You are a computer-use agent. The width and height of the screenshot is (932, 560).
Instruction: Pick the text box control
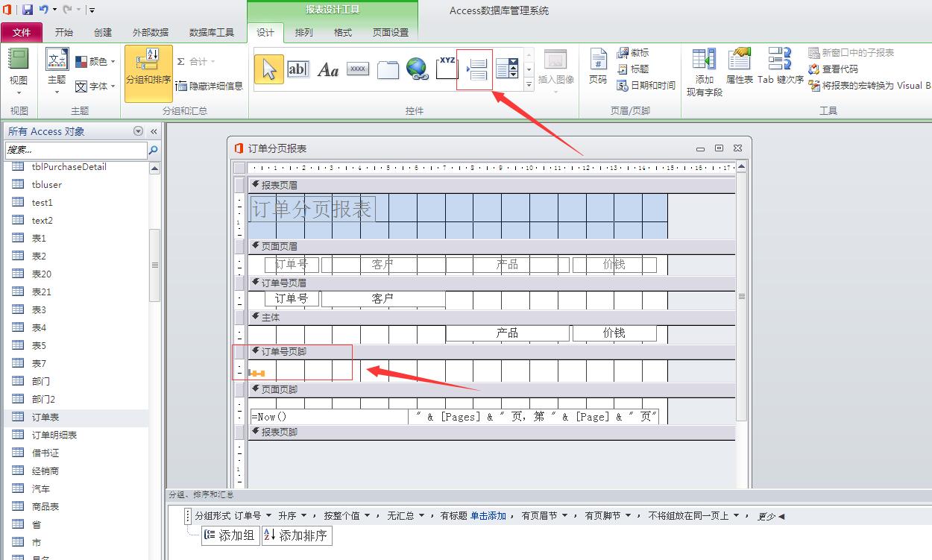(298, 69)
